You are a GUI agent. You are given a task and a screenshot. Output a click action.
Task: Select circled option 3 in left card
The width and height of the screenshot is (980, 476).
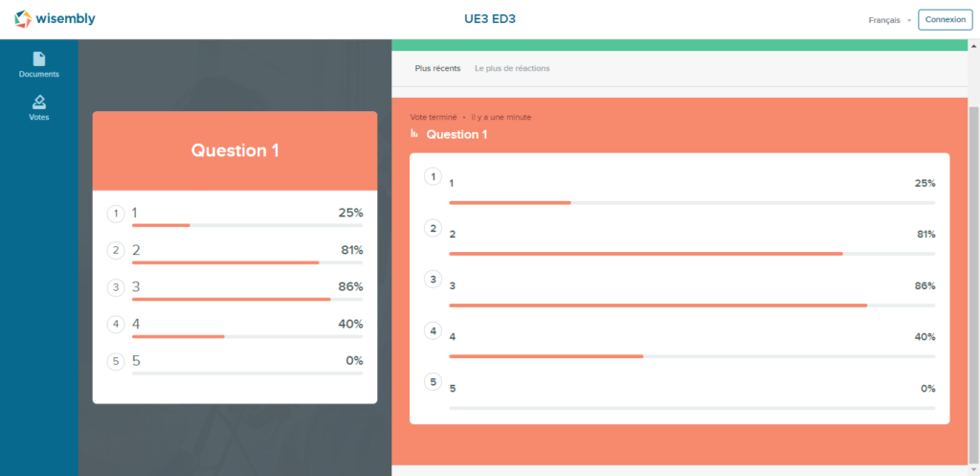pos(116,287)
